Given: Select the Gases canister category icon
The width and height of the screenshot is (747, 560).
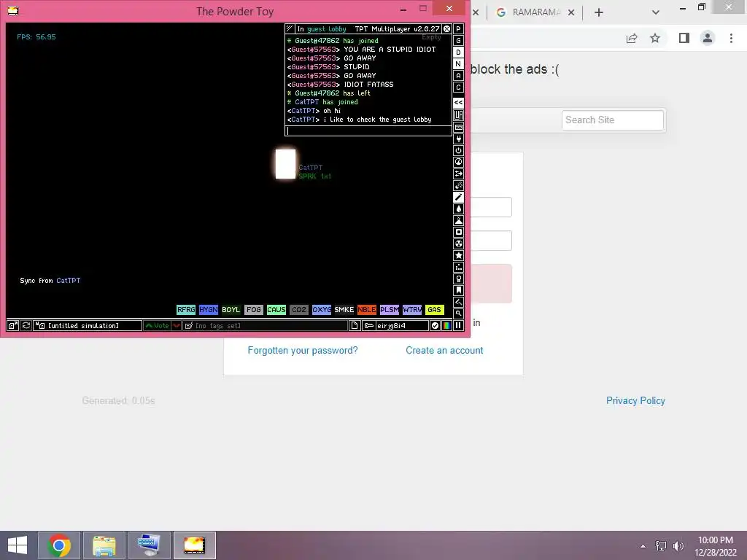Looking at the screenshot, I should point(458,197).
